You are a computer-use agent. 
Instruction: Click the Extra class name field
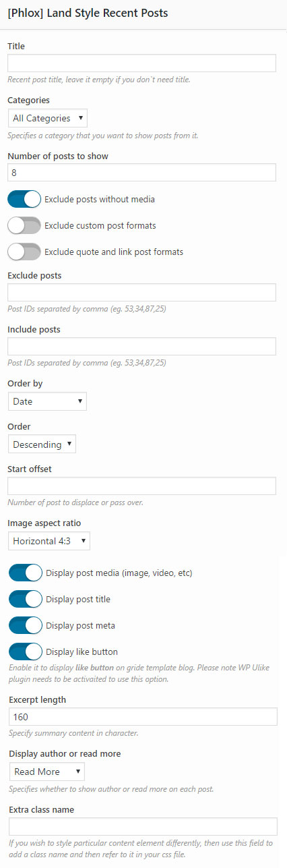tap(143, 827)
